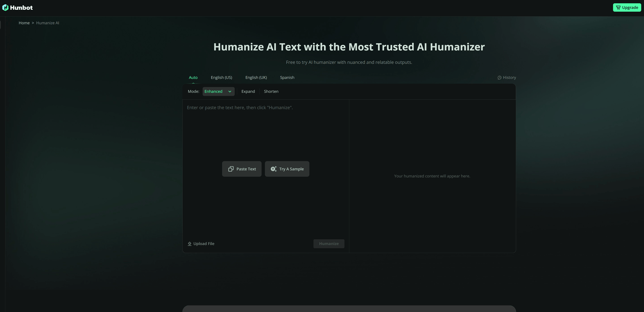
Task: Choose the Expand option
Action: (x=248, y=92)
